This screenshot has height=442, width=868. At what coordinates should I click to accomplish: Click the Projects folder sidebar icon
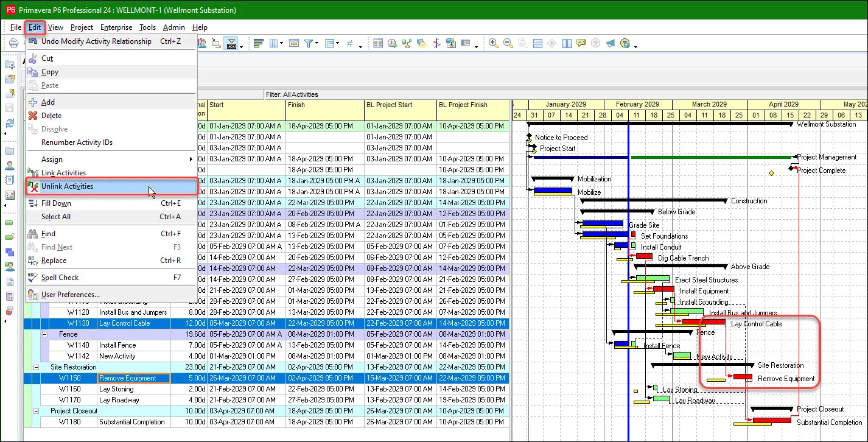[10, 151]
